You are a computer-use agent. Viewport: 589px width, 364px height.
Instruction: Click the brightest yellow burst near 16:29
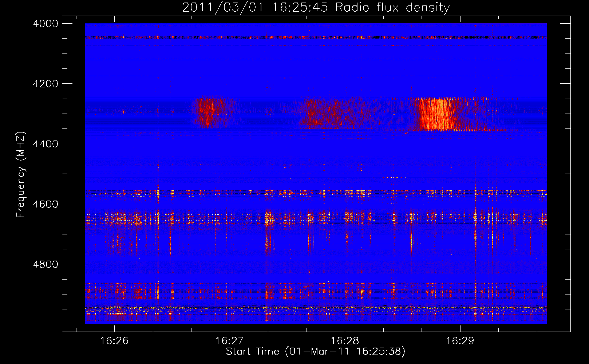437,114
